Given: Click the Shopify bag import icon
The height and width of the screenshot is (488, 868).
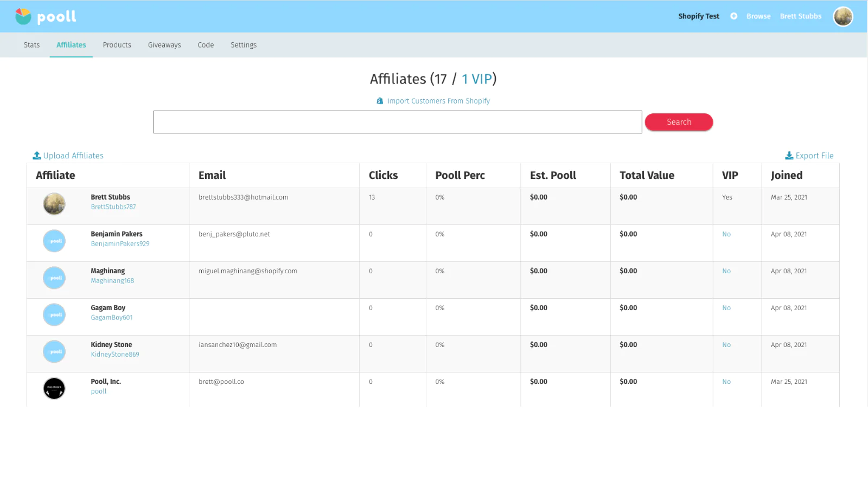Looking at the screenshot, I should pos(380,101).
